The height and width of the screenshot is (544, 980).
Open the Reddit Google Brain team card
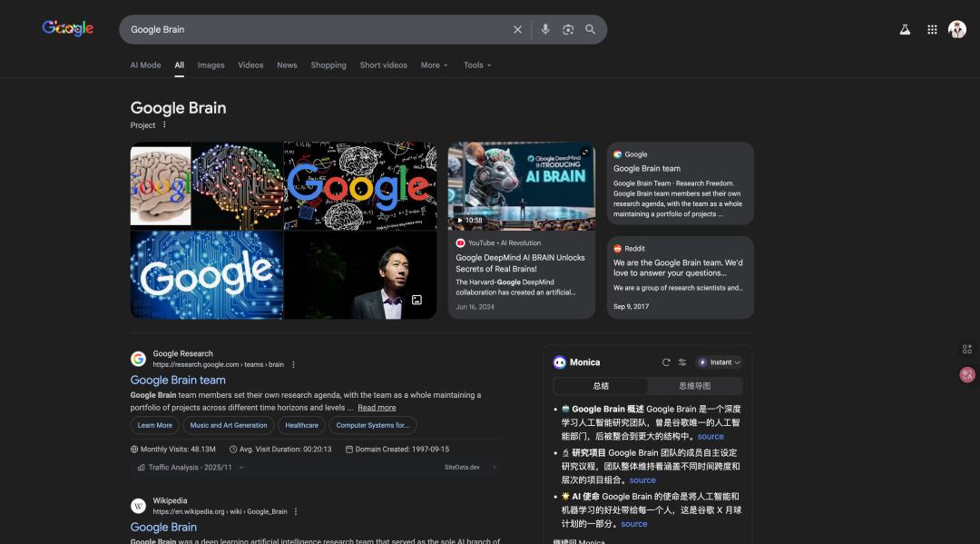tap(680, 278)
